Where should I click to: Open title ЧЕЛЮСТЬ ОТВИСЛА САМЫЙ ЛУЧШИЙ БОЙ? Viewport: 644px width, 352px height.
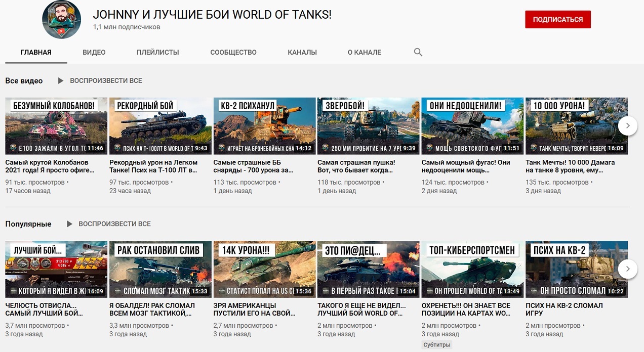point(44,310)
